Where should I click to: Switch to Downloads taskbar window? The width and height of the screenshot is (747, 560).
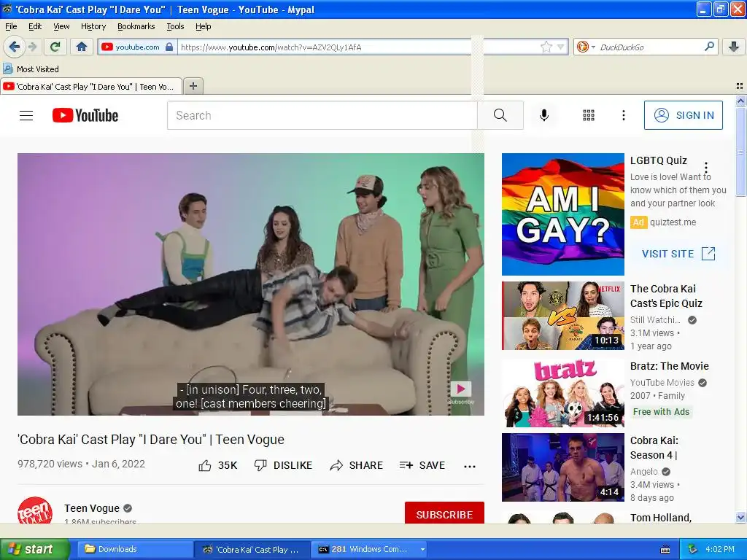[x=135, y=549]
